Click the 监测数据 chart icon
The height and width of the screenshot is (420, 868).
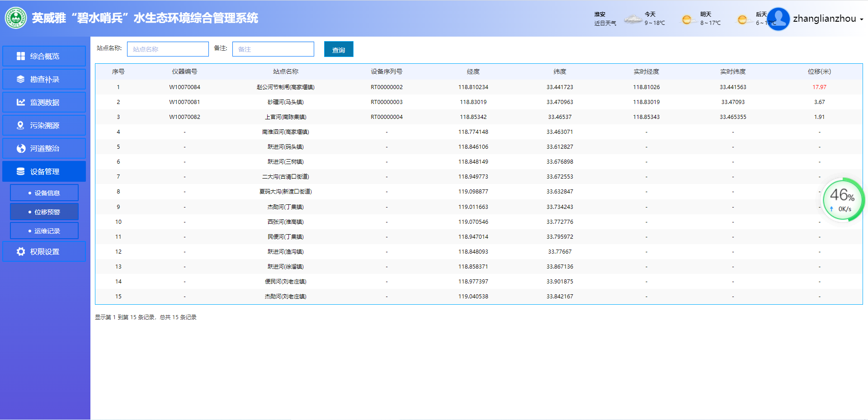21,102
